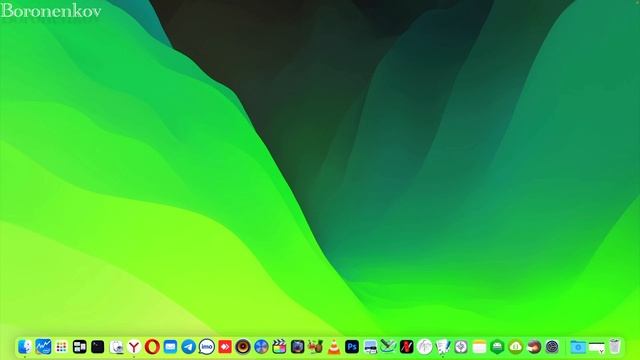Open the minimized window in Dock
640x360 pixels.
[x=596, y=347]
